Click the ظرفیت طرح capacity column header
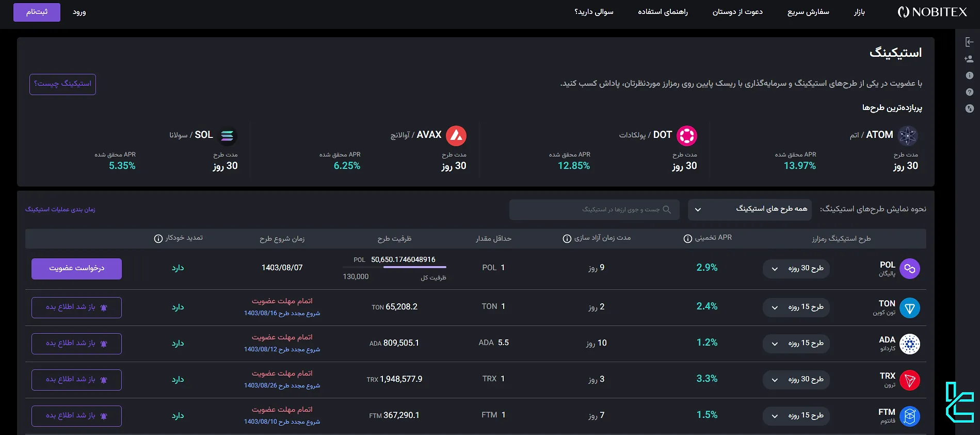The height and width of the screenshot is (435, 980). coord(394,239)
